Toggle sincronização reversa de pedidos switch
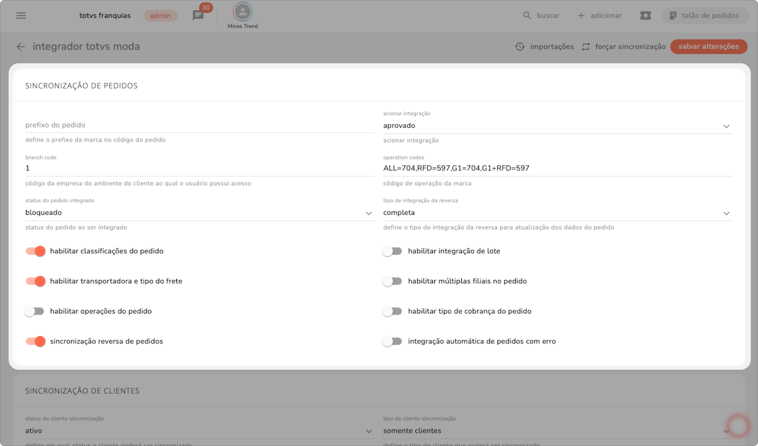 pyautogui.click(x=35, y=341)
